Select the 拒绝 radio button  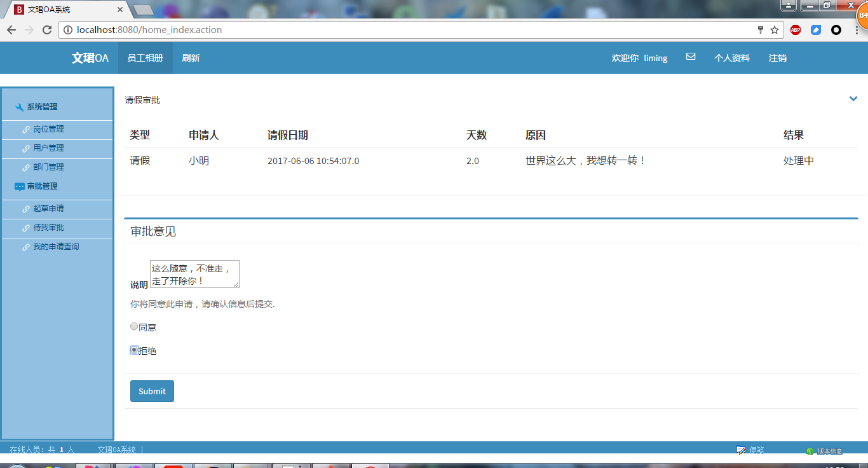tap(134, 350)
